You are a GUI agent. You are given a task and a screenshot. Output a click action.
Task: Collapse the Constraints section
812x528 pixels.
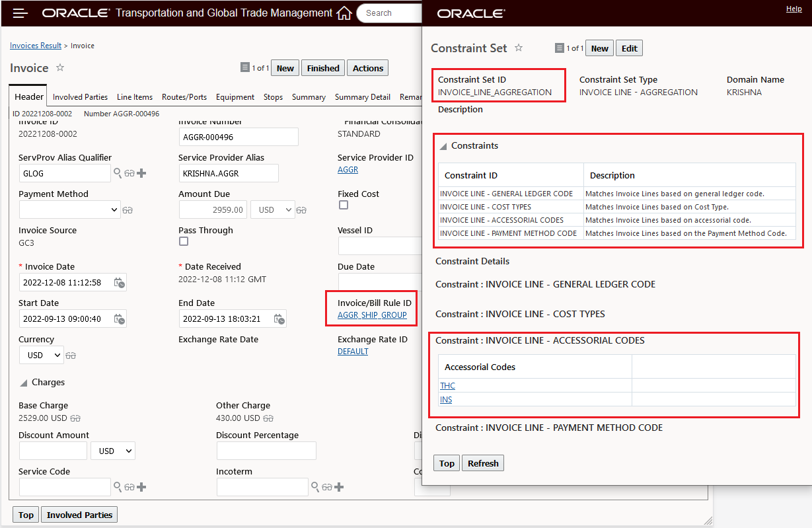[x=443, y=146]
